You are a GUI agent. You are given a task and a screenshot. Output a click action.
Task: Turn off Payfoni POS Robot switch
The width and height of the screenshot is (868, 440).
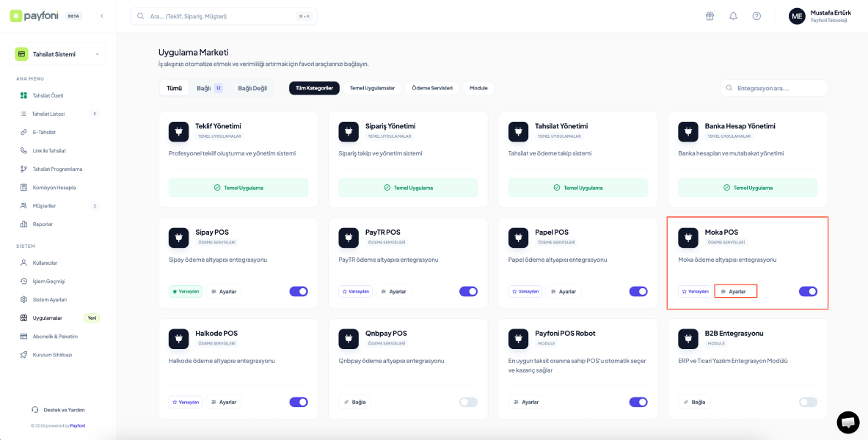[x=638, y=402]
